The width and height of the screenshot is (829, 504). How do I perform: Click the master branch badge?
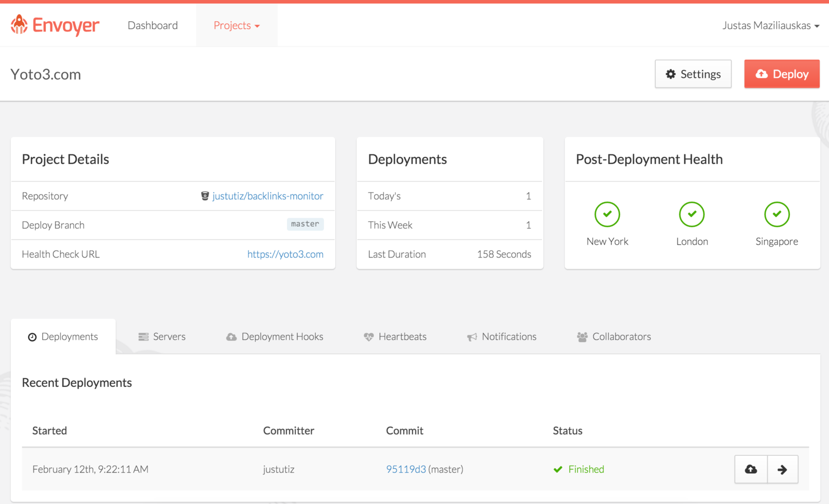[305, 224]
